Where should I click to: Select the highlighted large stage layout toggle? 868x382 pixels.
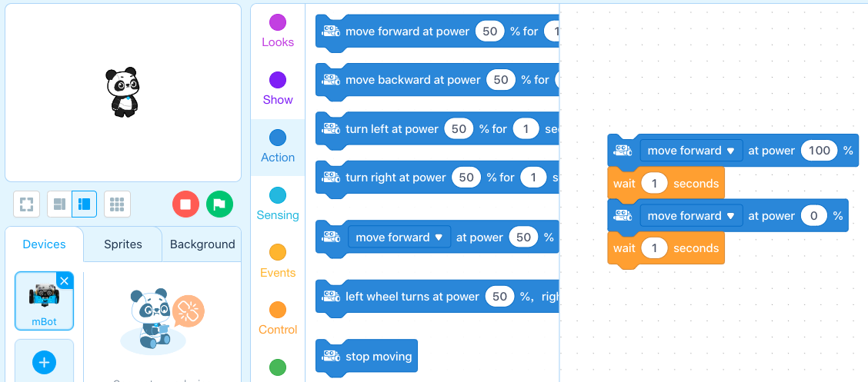coord(84,204)
